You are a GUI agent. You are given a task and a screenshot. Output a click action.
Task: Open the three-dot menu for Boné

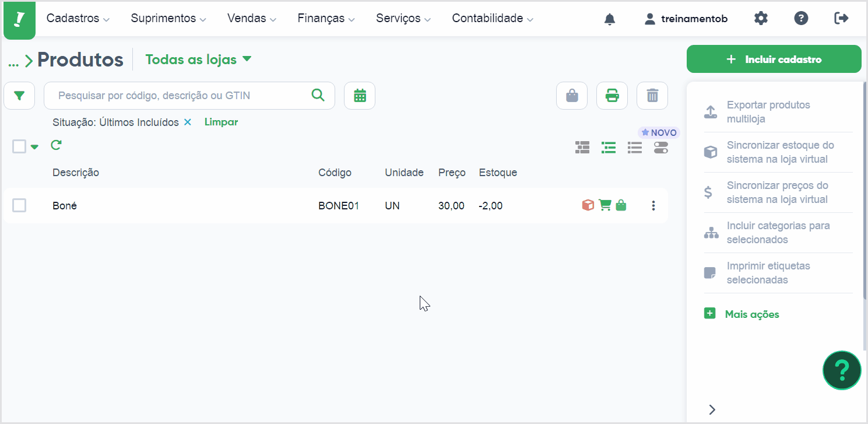pyautogui.click(x=653, y=205)
